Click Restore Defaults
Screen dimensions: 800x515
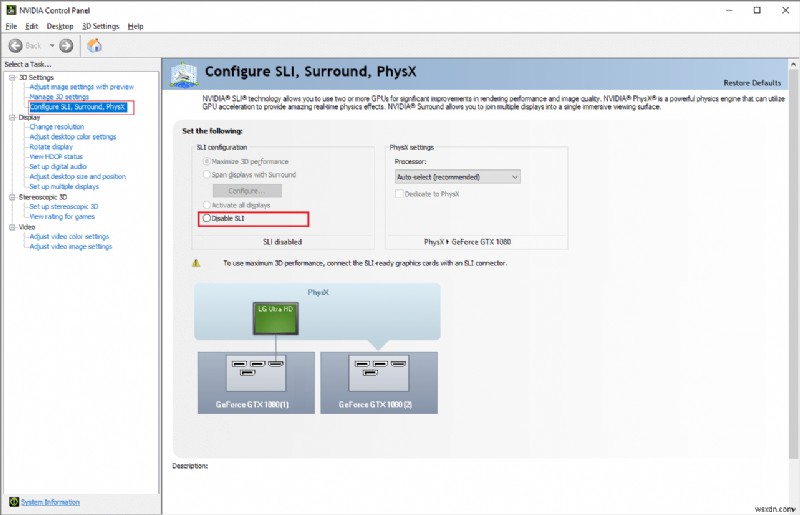pos(752,83)
